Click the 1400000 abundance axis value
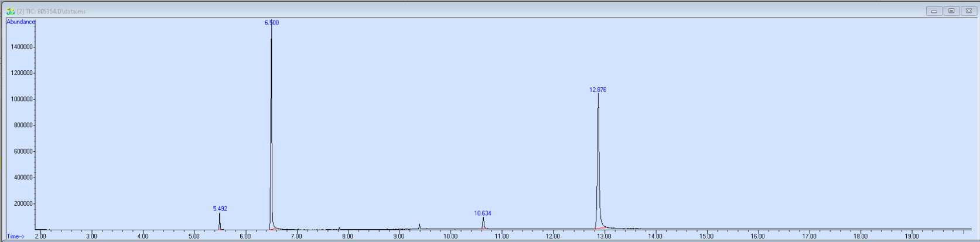 point(21,47)
